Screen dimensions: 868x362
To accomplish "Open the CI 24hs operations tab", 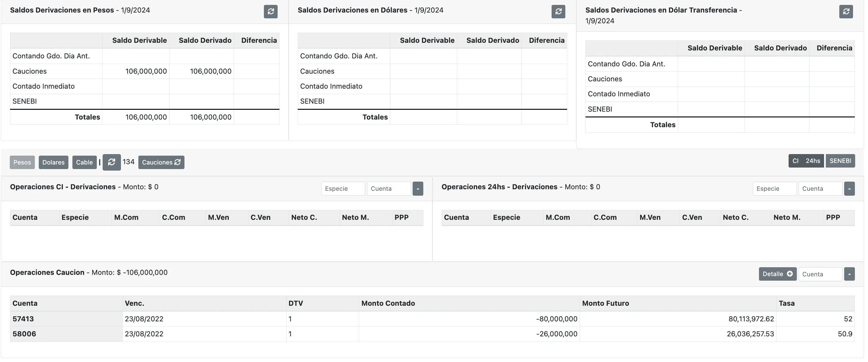I will pyautogui.click(x=806, y=161).
